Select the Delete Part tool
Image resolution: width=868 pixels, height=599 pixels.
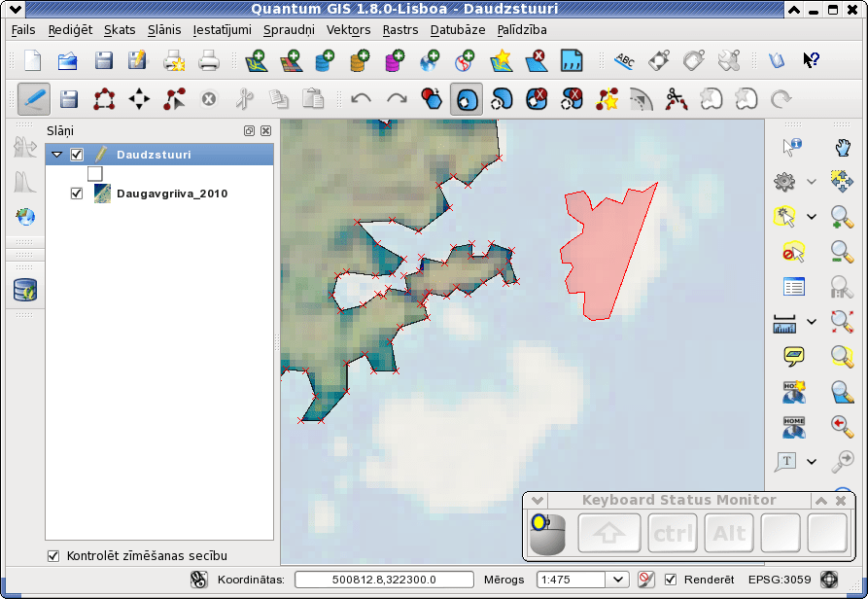pyautogui.click(x=572, y=99)
